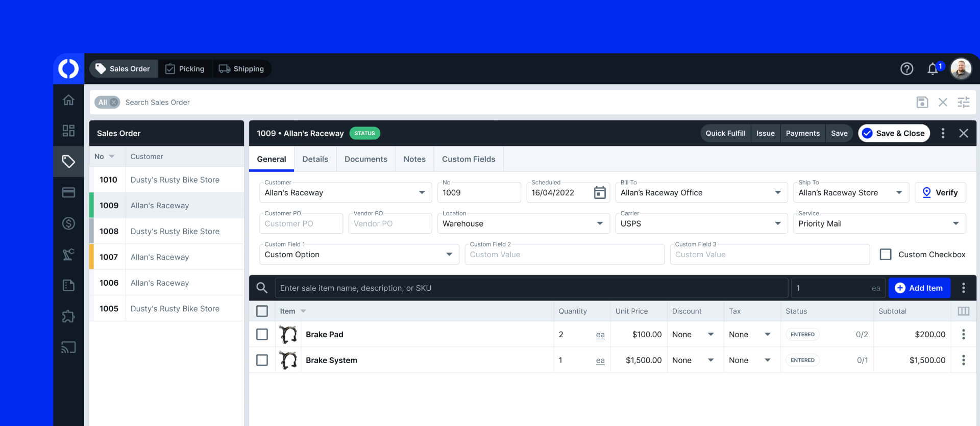Open Brake Pad Discount dropdown
The width and height of the screenshot is (980, 426).
(x=710, y=334)
